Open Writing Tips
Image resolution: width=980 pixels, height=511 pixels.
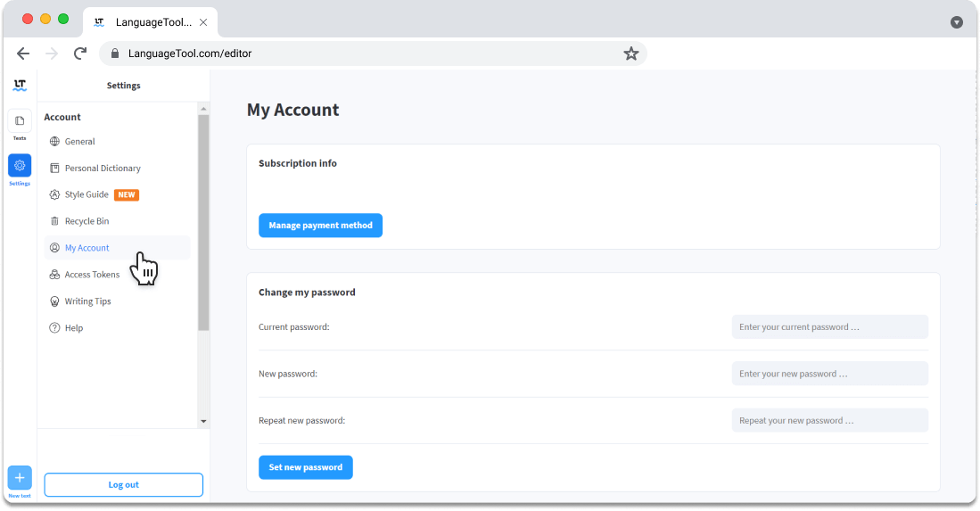pyautogui.click(x=88, y=301)
